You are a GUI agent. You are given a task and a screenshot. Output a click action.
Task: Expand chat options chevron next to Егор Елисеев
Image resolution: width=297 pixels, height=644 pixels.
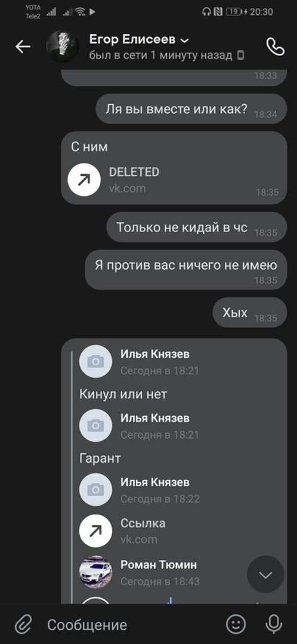(x=185, y=41)
